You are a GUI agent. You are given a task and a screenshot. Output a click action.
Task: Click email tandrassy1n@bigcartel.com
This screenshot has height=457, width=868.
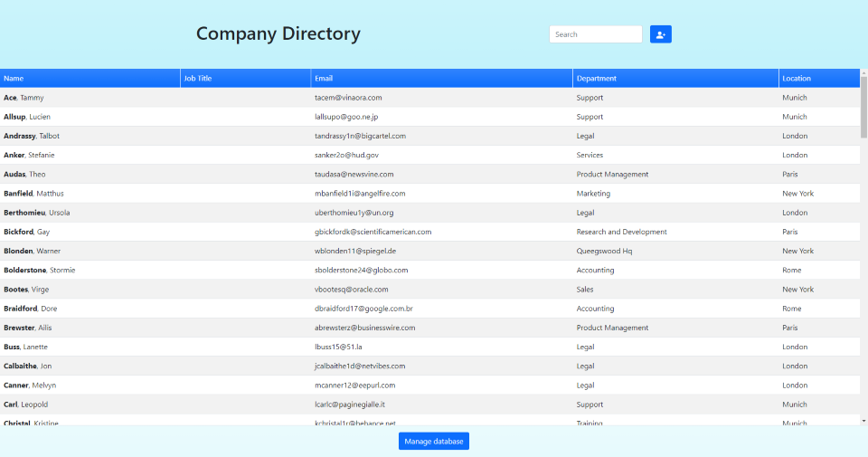coord(360,136)
